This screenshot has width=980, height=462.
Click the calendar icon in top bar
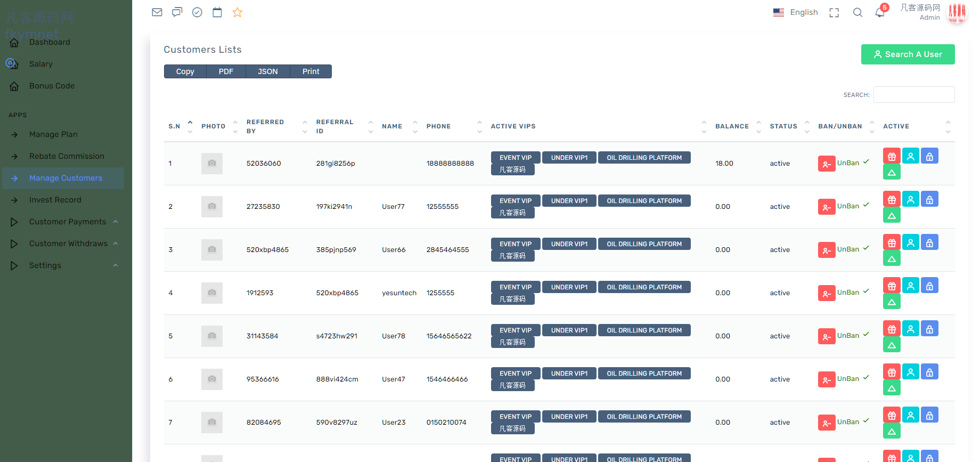(217, 12)
